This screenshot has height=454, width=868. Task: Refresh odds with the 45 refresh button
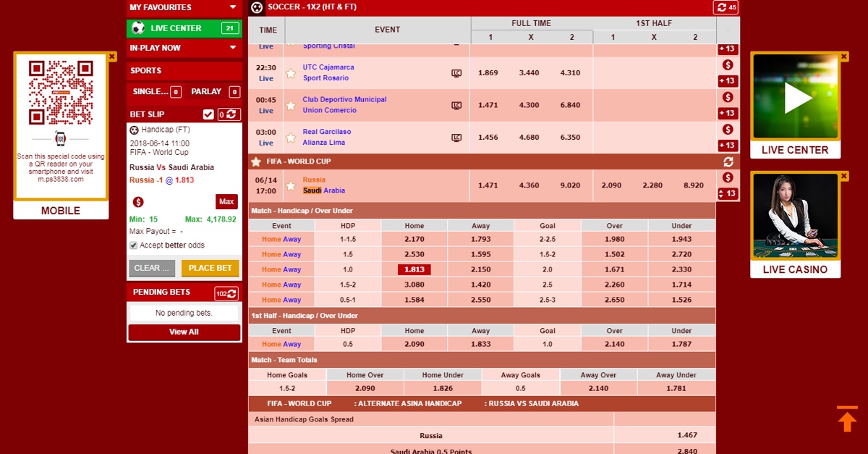[726, 7]
